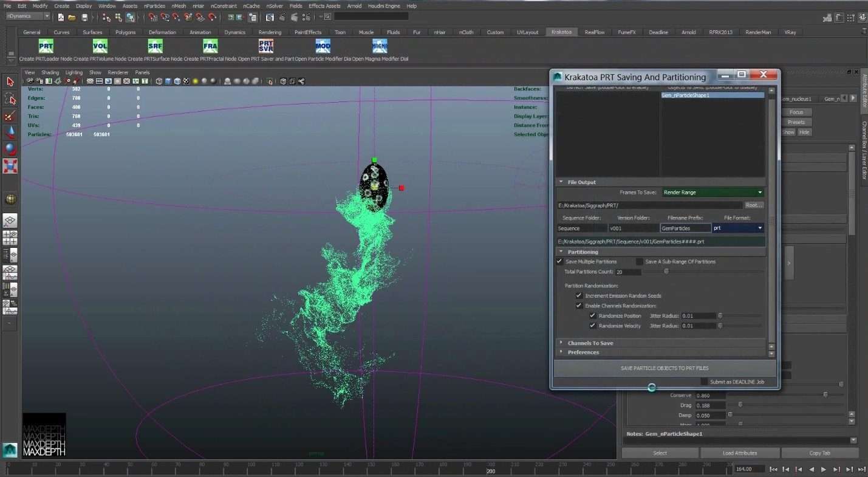Click the Filename Prefix GemParticles field

(x=686, y=228)
